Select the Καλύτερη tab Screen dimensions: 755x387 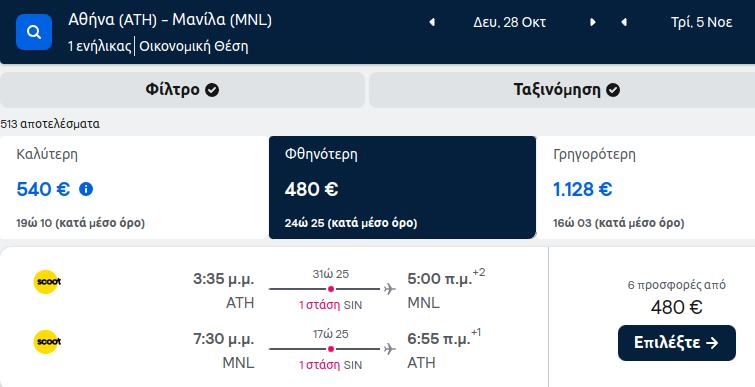(x=134, y=187)
